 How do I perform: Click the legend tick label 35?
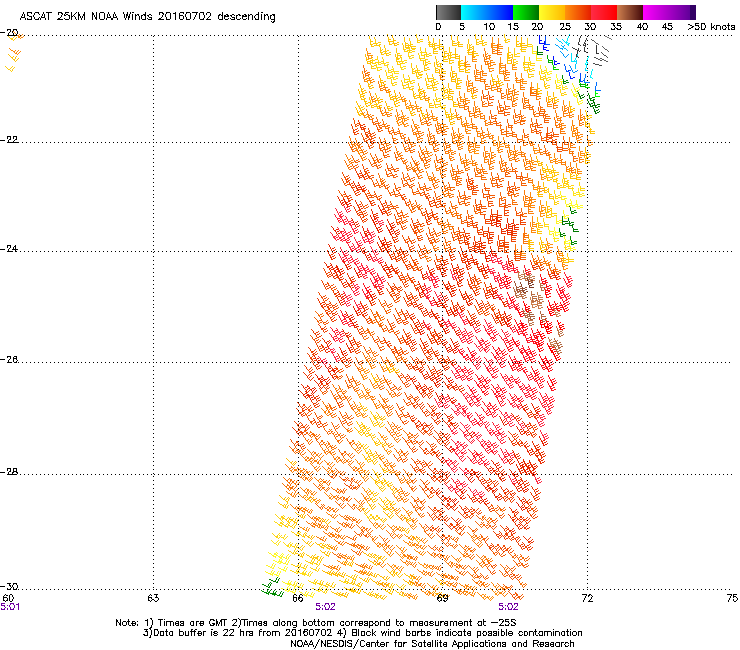coord(616,27)
